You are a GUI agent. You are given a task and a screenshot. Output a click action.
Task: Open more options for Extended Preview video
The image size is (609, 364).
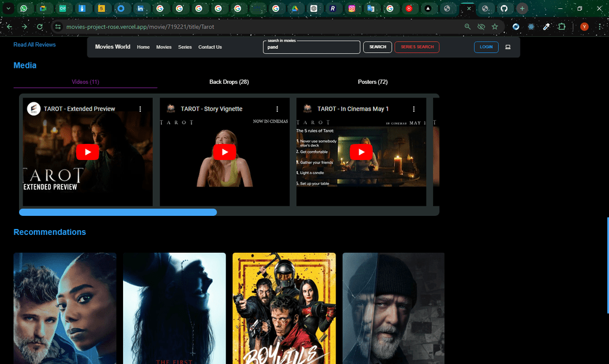pos(140,109)
